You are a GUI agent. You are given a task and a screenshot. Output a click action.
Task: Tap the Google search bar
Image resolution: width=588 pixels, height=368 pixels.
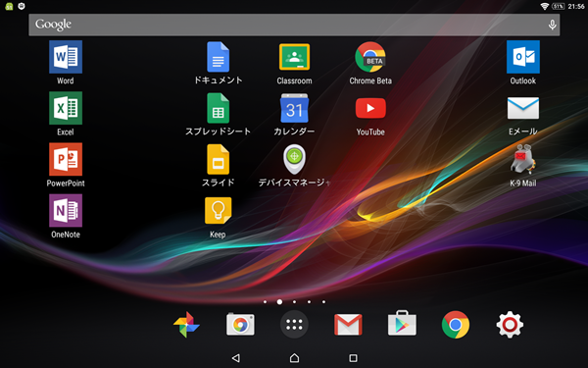click(294, 25)
